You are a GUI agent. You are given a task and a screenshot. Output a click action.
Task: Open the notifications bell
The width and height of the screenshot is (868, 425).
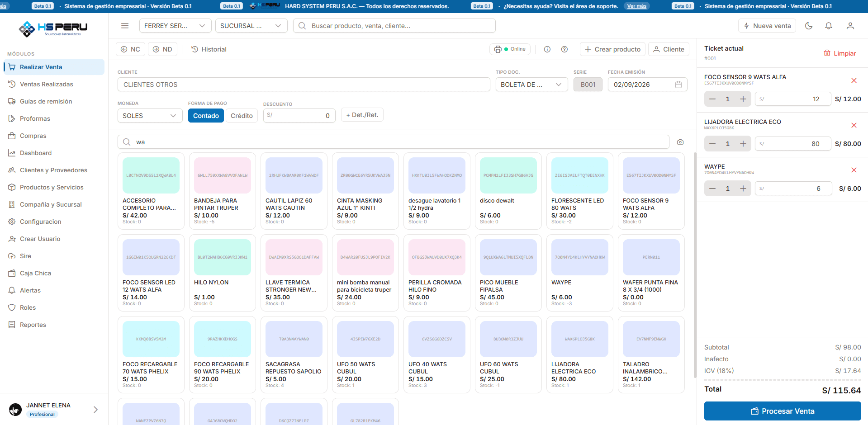(x=829, y=26)
